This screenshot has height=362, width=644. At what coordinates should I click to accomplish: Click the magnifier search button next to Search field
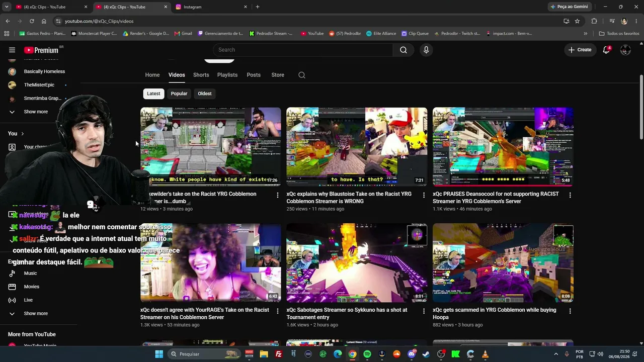[404, 50]
